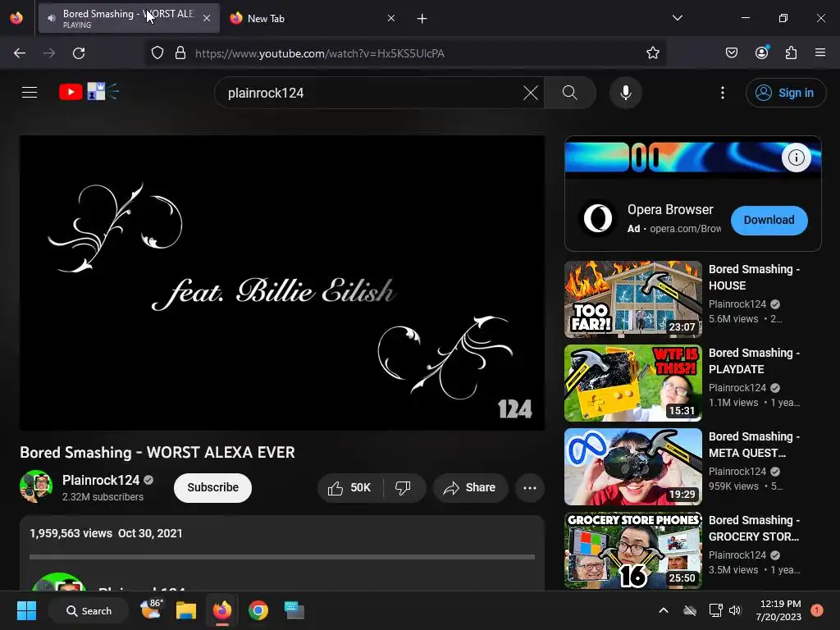View site security padlock info
The image size is (840, 630).
(x=180, y=53)
